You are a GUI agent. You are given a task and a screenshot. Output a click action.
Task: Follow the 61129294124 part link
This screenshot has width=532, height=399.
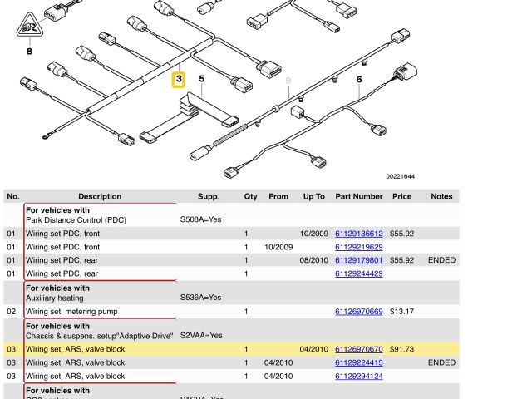[x=358, y=377]
